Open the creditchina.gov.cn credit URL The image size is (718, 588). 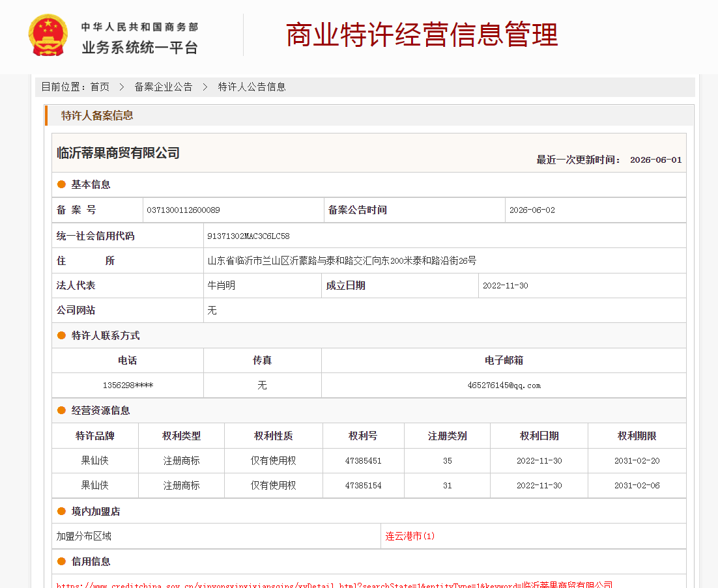point(334,585)
